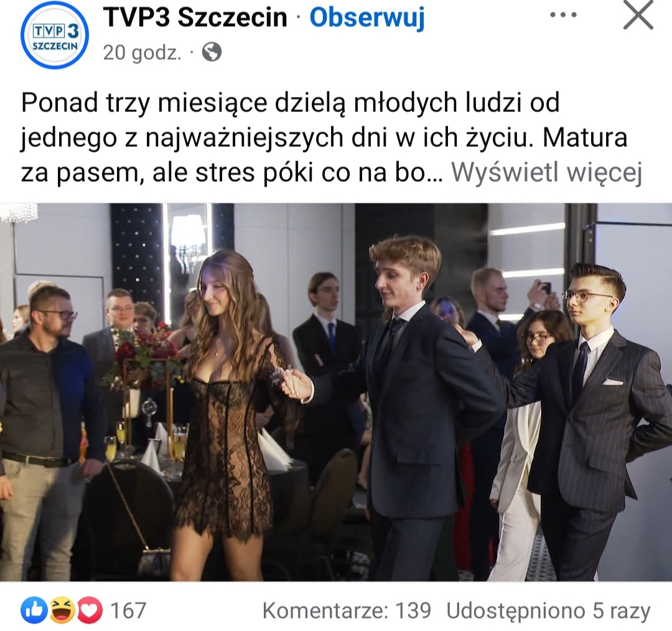Click the laughing haha reaction icon
Viewport: 672px width, 631px height.
[x=62, y=610]
